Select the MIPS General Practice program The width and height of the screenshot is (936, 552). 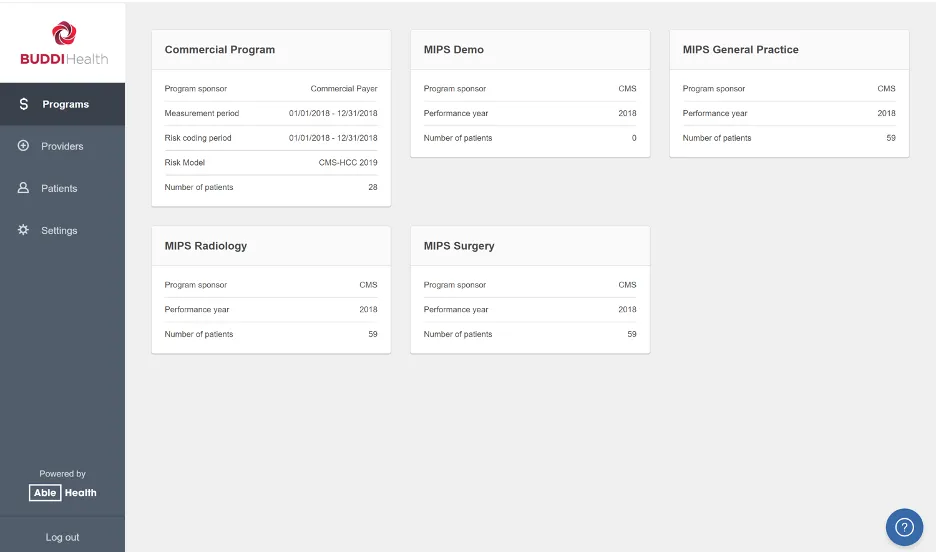point(740,50)
